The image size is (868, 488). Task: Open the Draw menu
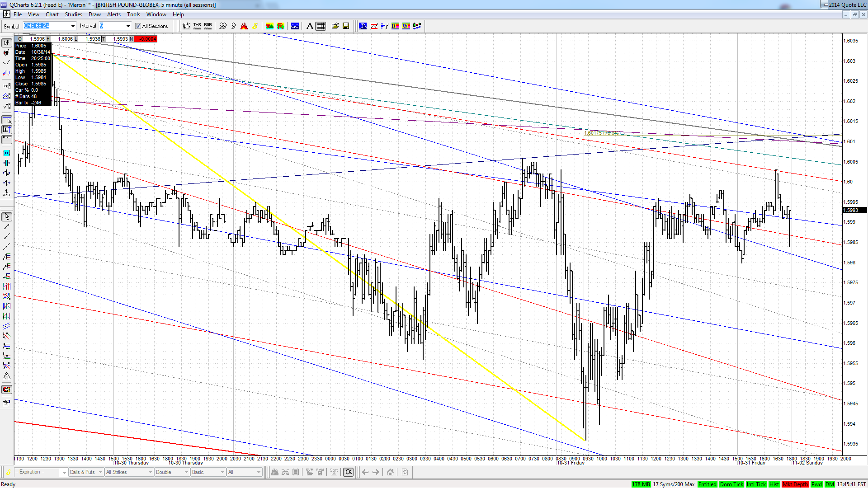94,14
